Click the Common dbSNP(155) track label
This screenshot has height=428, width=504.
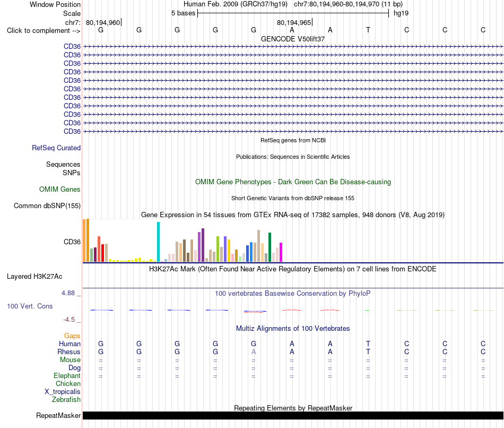[x=47, y=206]
